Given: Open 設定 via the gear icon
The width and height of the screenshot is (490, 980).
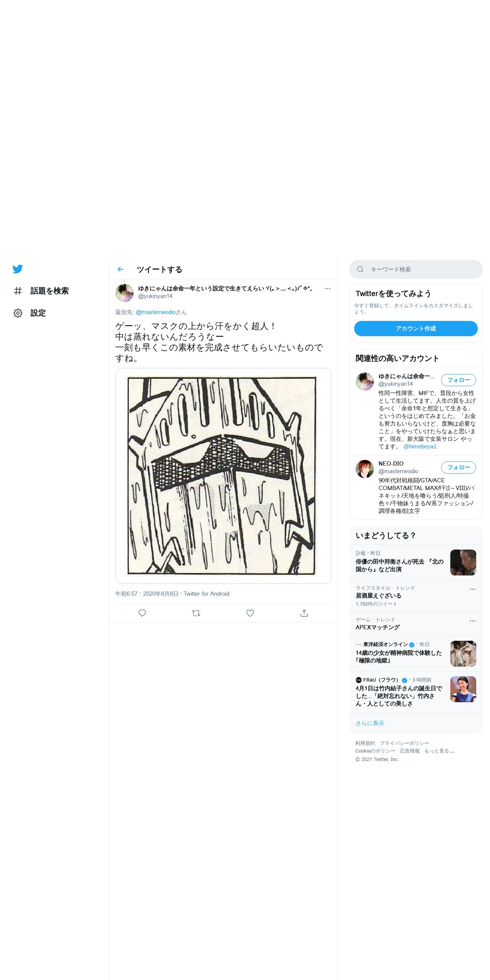Looking at the screenshot, I should [x=18, y=313].
